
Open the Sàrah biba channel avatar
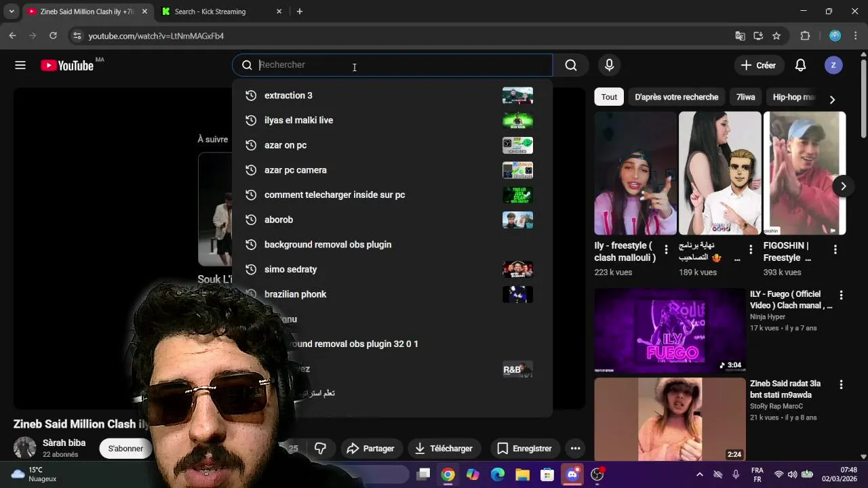(25, 448)
